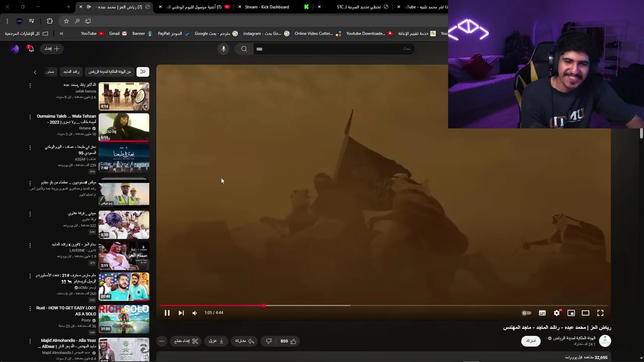Open the Gmail bookmark
This screenshot has width=644, height=362.
[x=118, y=34]
